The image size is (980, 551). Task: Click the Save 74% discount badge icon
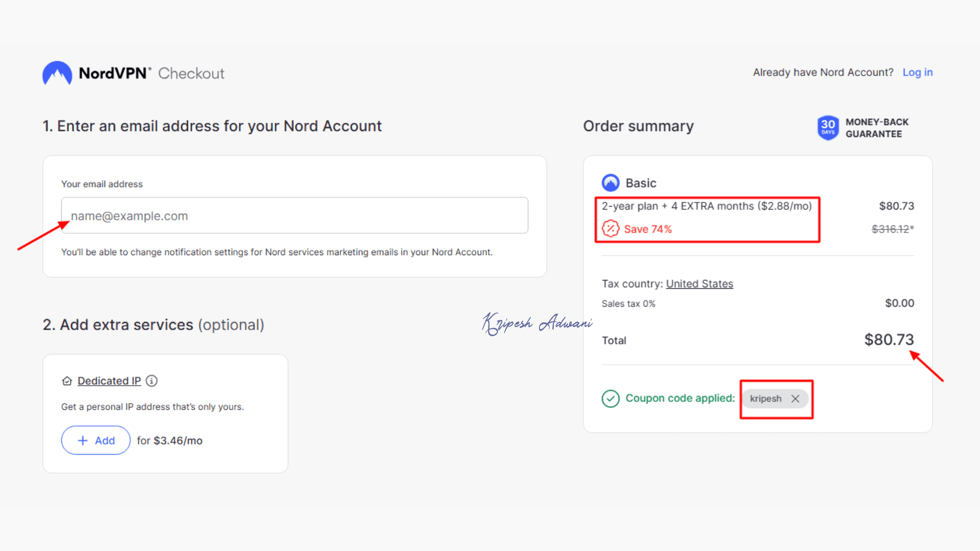610,229
